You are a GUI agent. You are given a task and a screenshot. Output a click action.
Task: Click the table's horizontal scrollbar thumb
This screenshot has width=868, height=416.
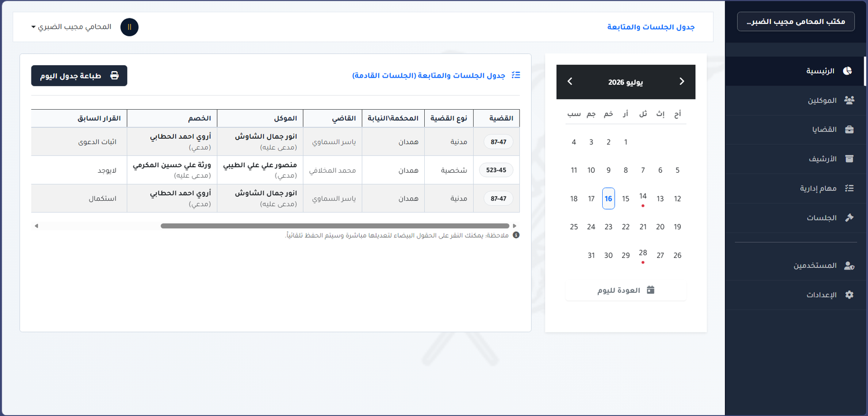point(335,226)
